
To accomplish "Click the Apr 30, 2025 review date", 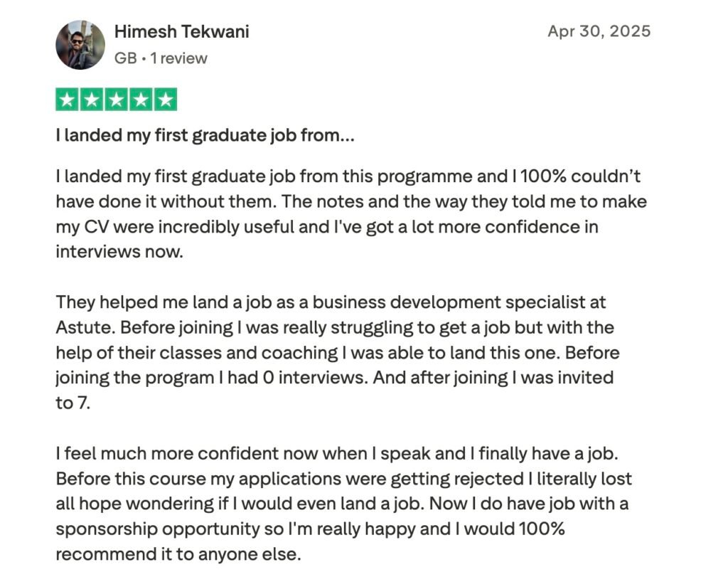I will [x=599, y=31].
